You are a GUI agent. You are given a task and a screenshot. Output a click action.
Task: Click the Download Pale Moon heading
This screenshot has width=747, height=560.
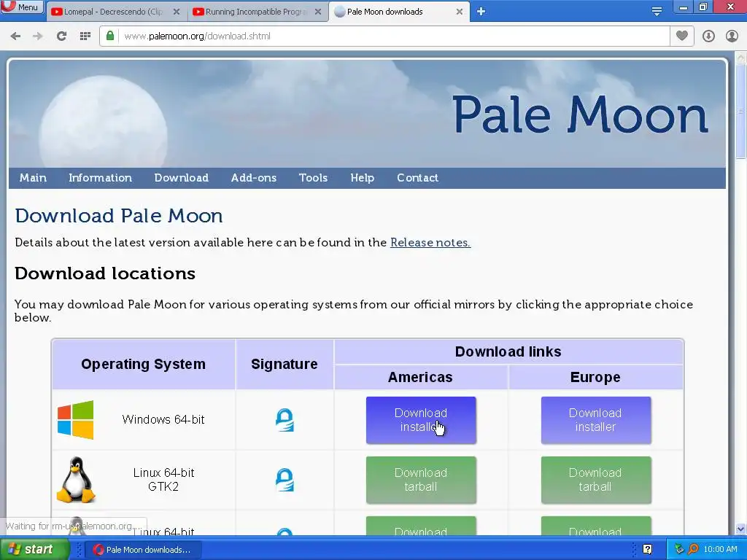point(119,216)
